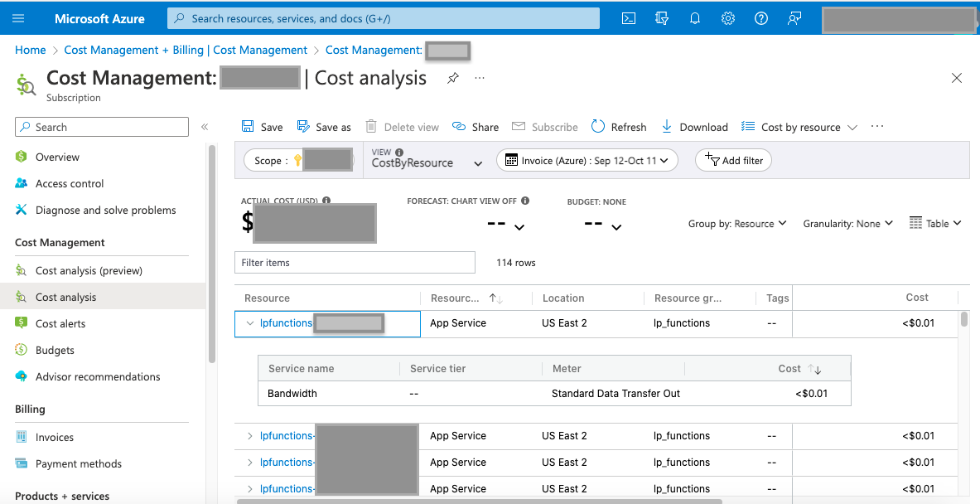Select Cost analysis in sidebar

[103, 297]
